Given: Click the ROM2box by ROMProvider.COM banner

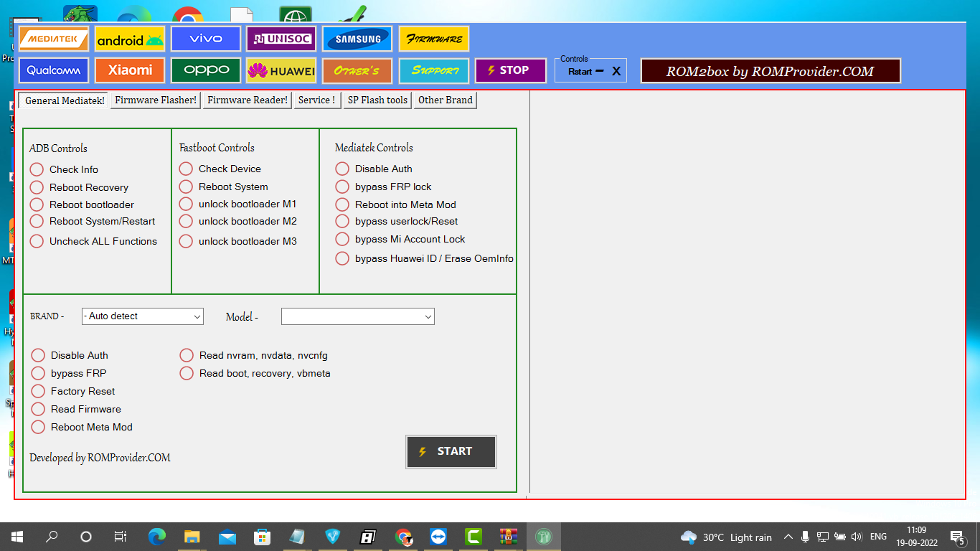Looking at the screenshot, I should pos(770,71).
